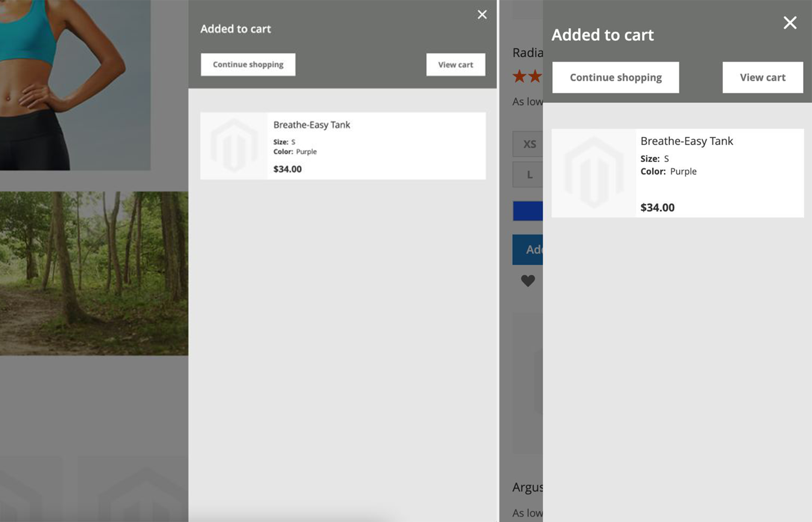Screen dimensions: 812x522
Task: Open the Breathe-Easy Tank title link, right panel
Action: [x=687, y=141]
